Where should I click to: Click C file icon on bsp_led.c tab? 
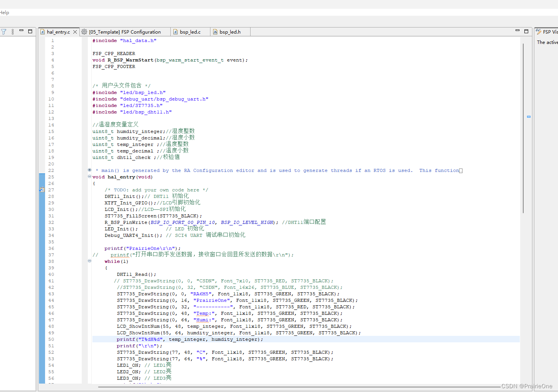(x=175, y=32)
